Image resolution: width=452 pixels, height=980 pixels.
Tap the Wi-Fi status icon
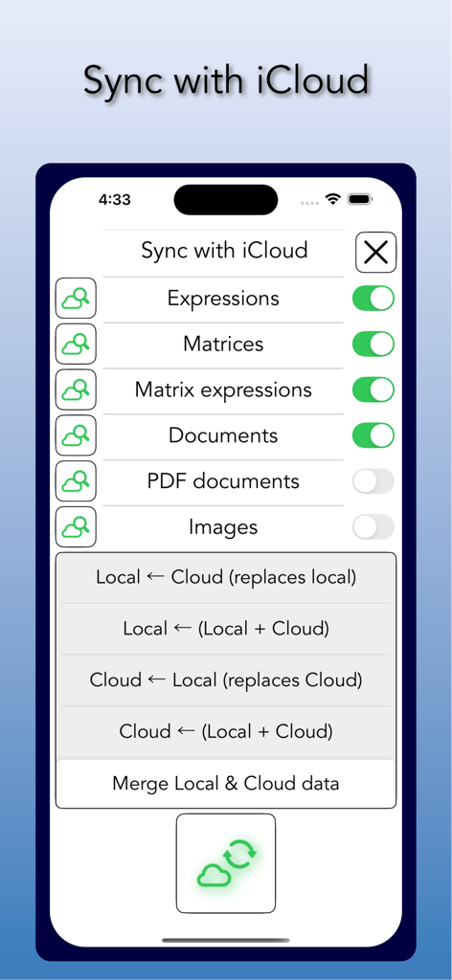click(333, 199)
